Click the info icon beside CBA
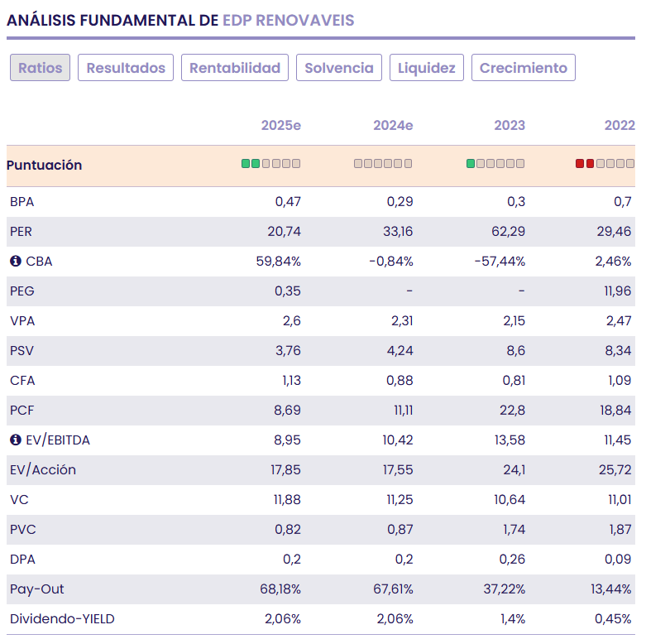This screenshot has height=644, width=646. coord(15,262)
